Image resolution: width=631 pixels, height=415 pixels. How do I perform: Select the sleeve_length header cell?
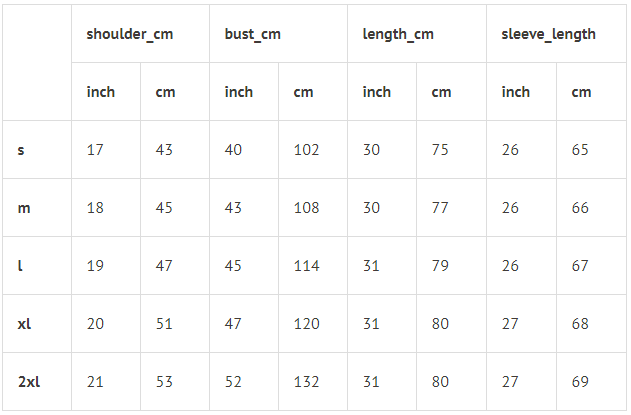coord(548,34)
